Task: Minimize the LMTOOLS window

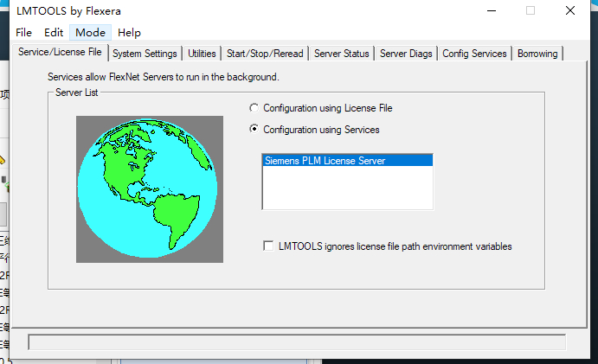Action: 492,10
